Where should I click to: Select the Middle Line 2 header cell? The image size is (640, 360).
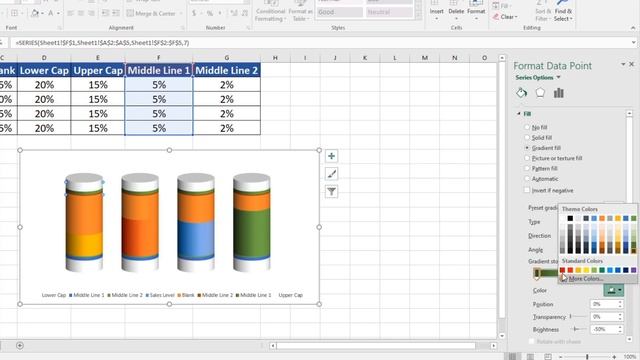227,70
